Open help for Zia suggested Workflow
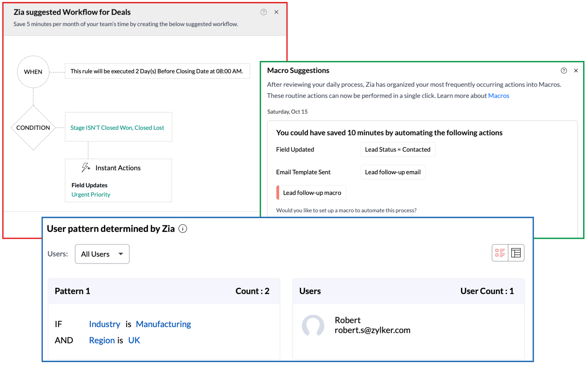The image size is (588, 366). pos(263,12)
